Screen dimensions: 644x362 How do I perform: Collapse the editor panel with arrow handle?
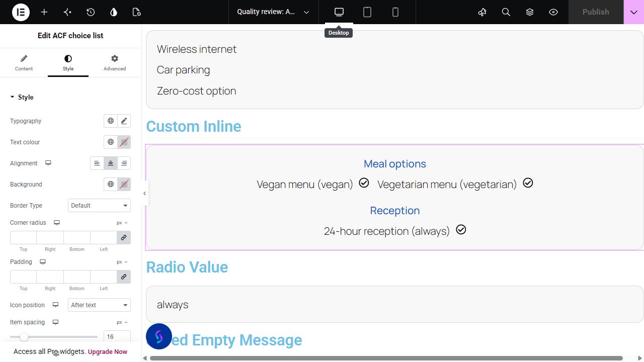point(145,193)
